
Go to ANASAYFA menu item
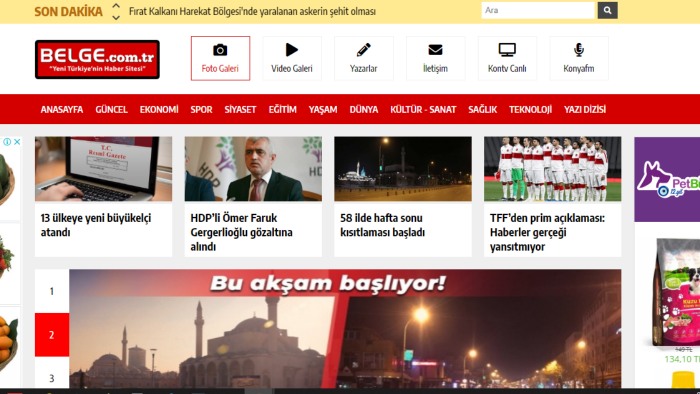pyautogui.click(x=62, y=109)
